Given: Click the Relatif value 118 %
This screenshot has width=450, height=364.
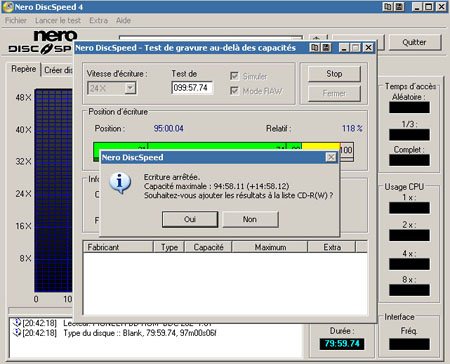Looking at the screenshot, I should [352, 128].
